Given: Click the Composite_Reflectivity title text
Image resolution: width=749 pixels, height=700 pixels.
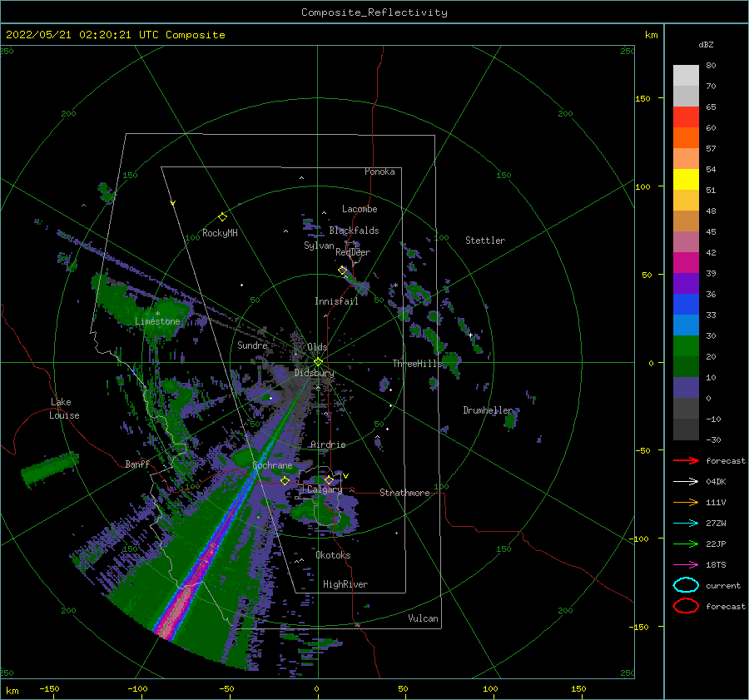Looking at the screenshot, I should (374, 12).
